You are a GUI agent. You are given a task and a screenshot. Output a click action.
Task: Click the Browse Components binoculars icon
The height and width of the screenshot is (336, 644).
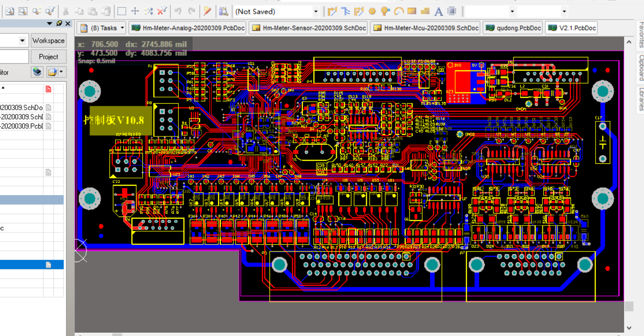tap(223, 11)
